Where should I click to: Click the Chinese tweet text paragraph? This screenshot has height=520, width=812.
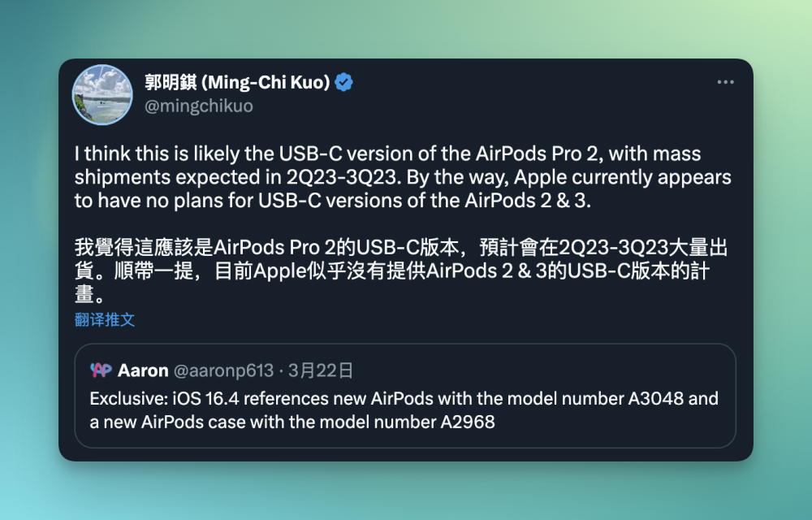[x=401, y=271]
